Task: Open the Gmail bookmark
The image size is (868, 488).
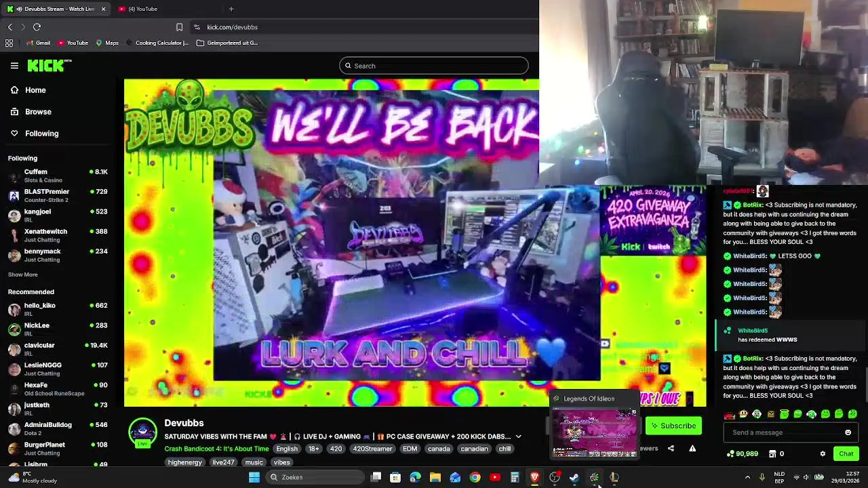Action: 38,43
